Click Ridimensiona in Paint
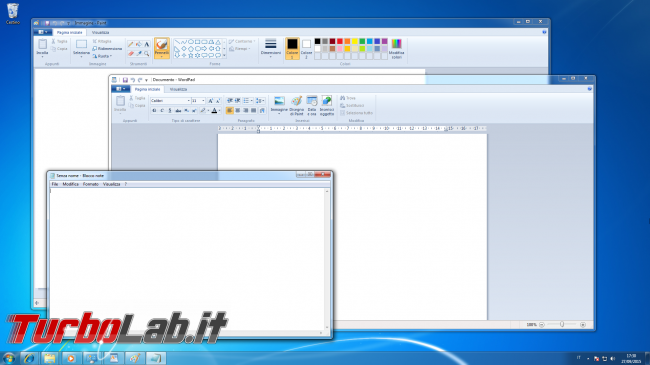The height and width of the screenshot is (365, 650). pos(107,49)
